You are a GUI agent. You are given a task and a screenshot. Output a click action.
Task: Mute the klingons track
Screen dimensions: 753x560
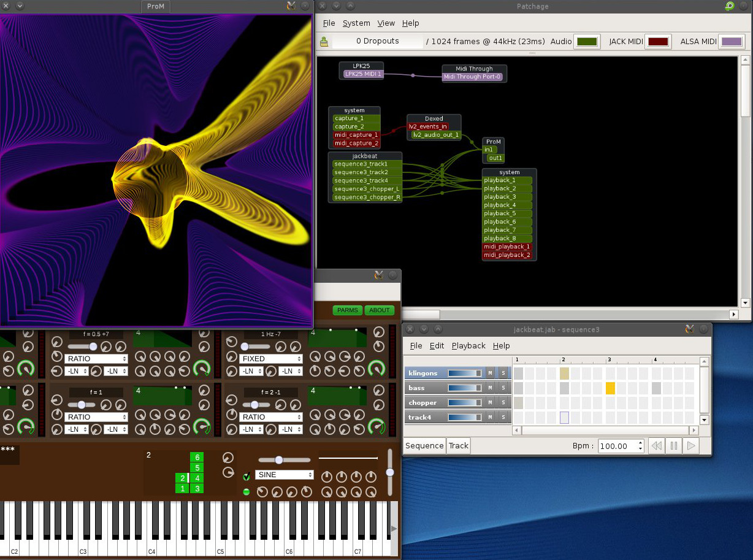(x=490, y=373)
